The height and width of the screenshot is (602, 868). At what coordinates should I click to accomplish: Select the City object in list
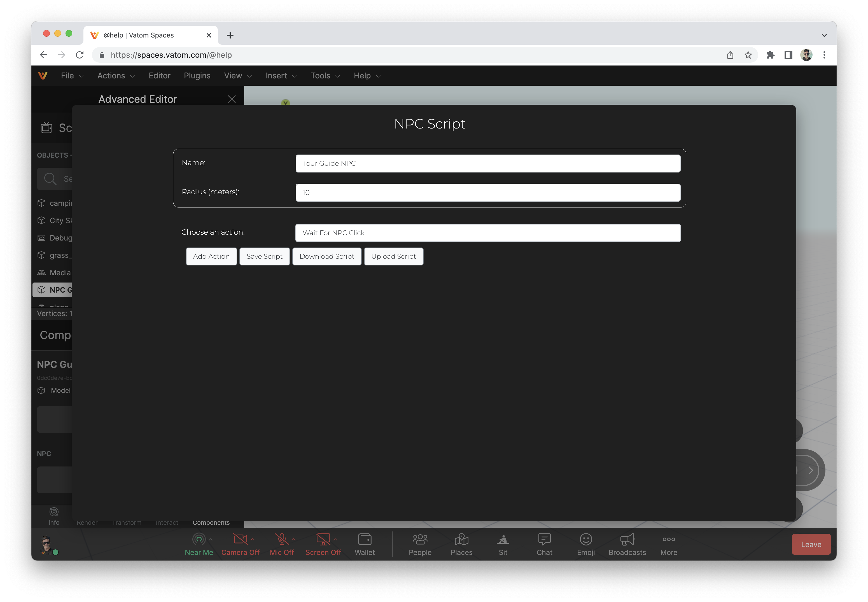coord(54,220)
